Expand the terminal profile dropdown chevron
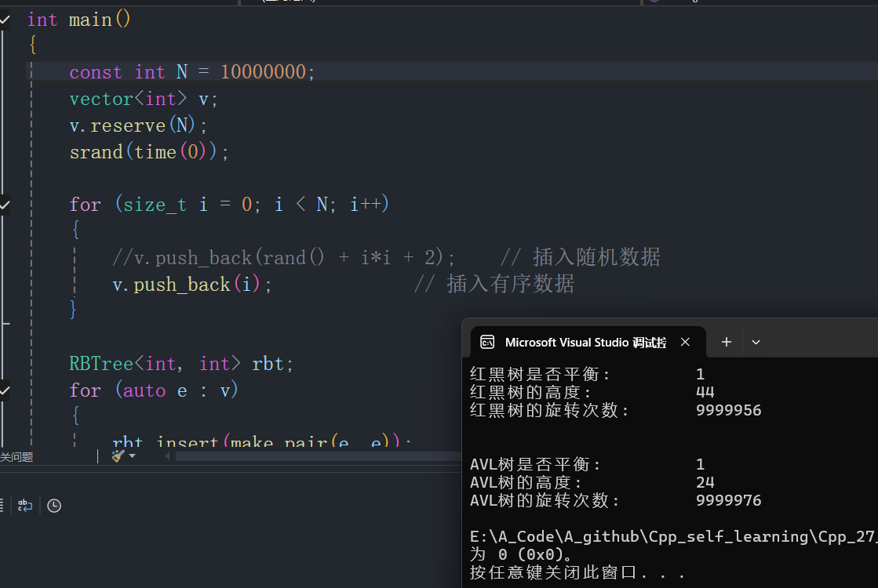The width and height of the screenshot is (878, 588). 756,342
